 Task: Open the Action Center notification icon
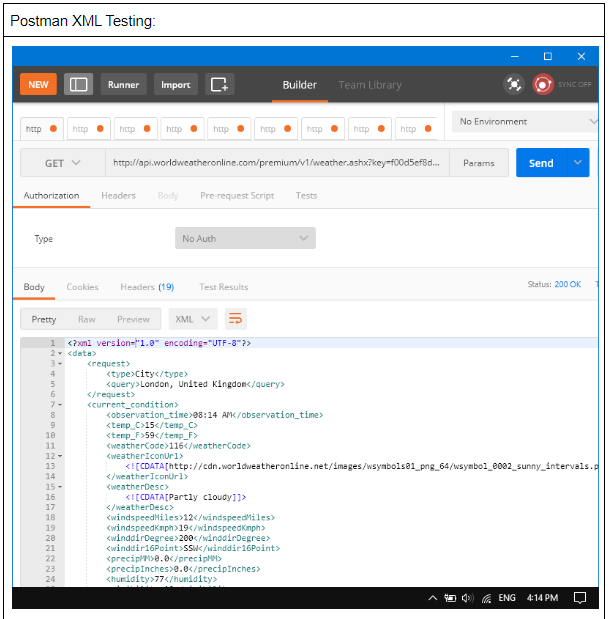point(579,598)
